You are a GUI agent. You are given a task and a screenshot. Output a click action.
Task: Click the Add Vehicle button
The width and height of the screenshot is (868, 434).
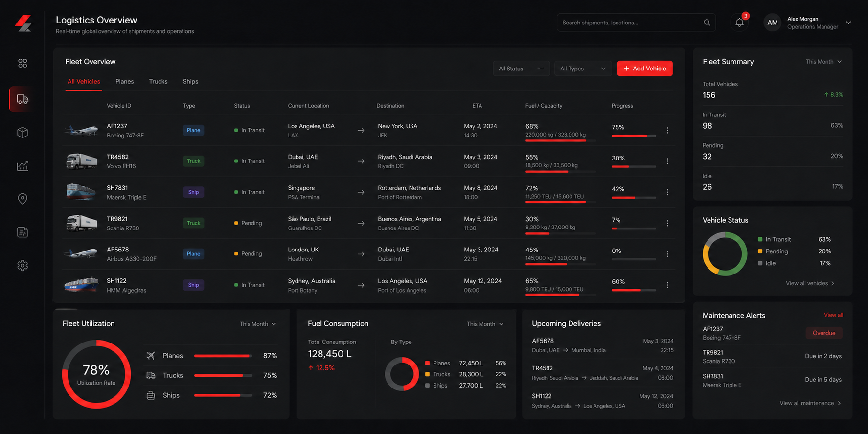click(644, 69)
